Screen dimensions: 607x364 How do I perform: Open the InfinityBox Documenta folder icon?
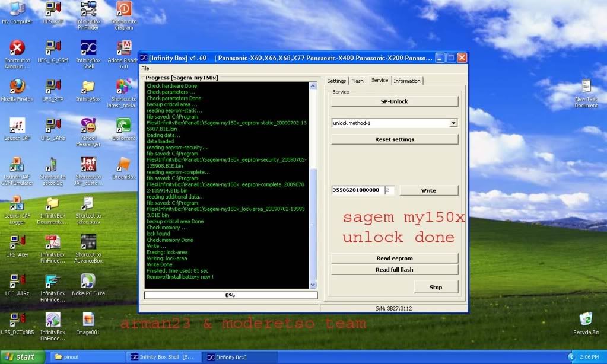[x=53, y=210]
